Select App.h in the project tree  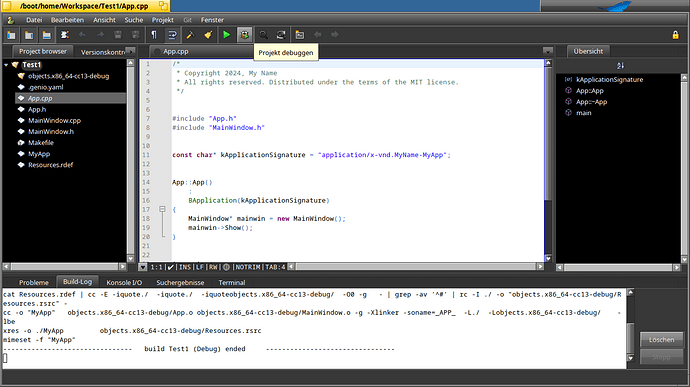(37, 109)
